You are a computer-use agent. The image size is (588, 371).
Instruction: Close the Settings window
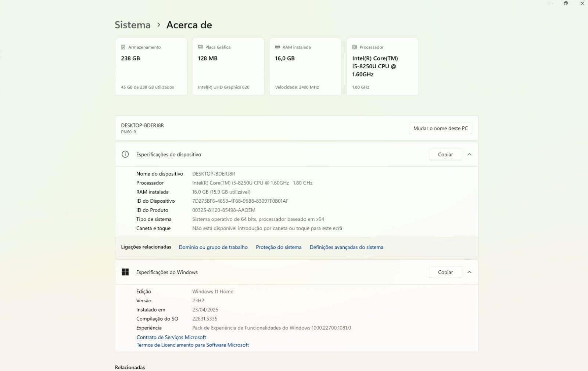[x=582, y=3]
